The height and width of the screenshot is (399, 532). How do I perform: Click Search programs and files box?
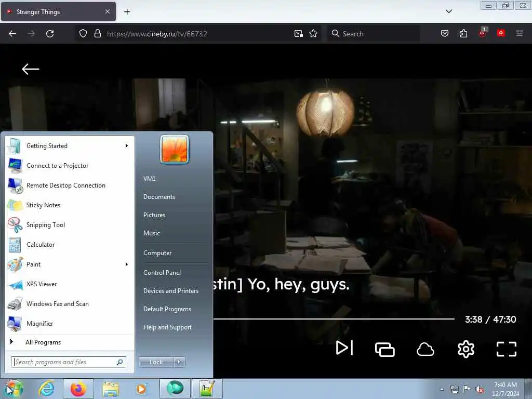click(x=68, y=362)
